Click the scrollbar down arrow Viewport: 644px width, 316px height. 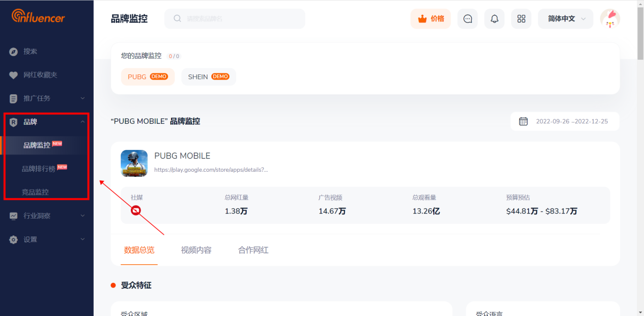tap(640, 312)
